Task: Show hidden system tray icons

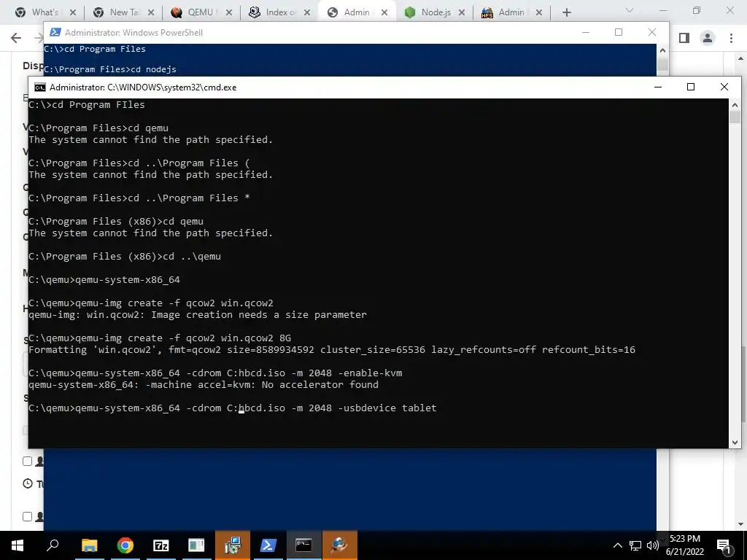Action: point(617,545)
